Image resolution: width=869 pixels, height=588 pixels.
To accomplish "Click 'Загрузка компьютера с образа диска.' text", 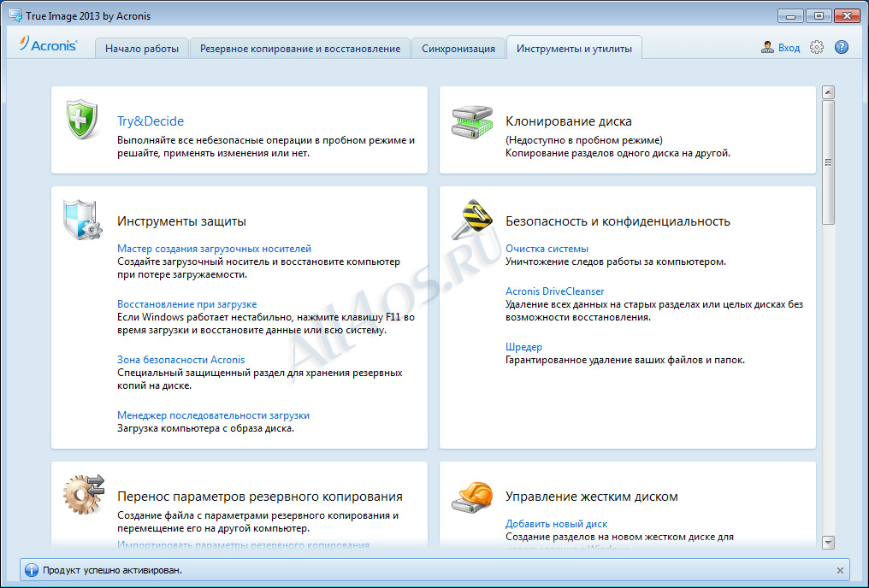I will coord(205,428).
